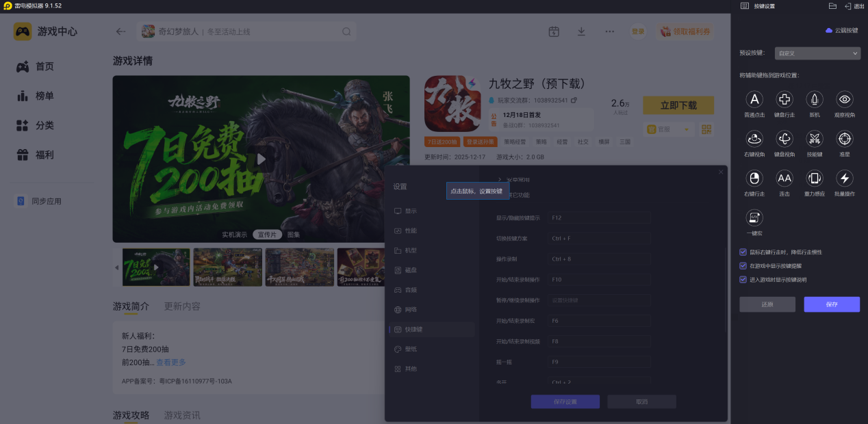This screenshot has width=868, height=424.
Task: Select 快捷键 tab in settings dialog
Action: tap(432, 330)
